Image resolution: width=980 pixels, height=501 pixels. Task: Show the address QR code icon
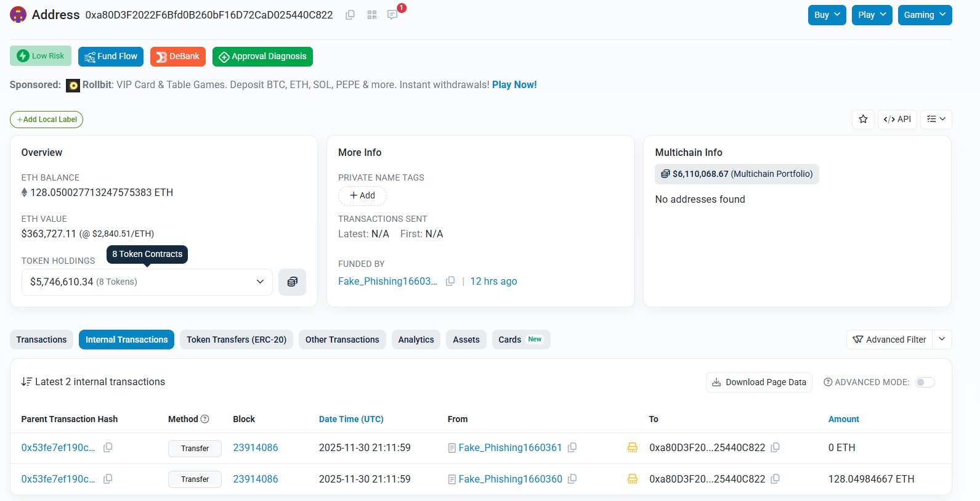[x=371, y=15]
